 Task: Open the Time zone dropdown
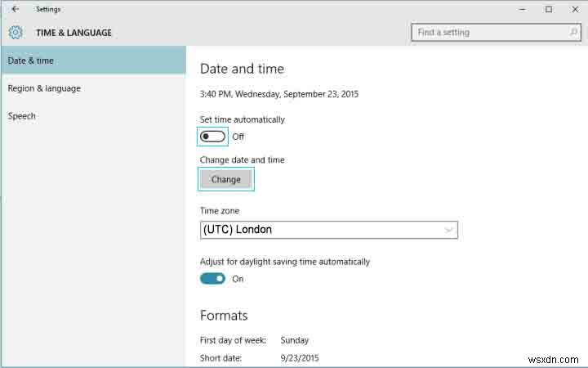point(329,230)
